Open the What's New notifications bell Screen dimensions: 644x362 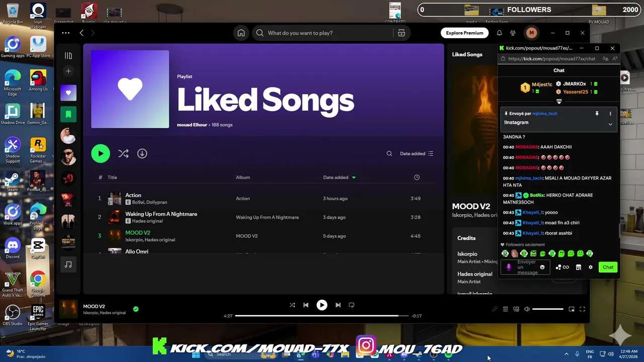pyautogui.click(x=499, y=33)
